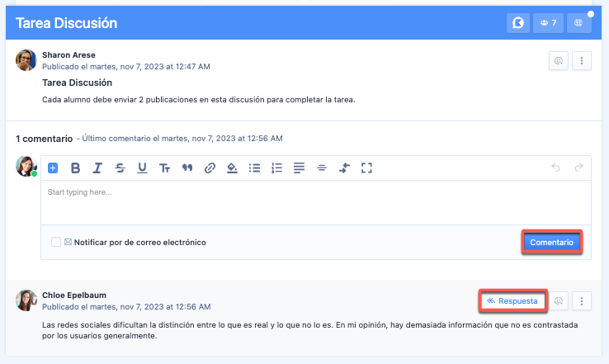609x364 pixels.
Task: Open more options on Sharon Arese's post
Action: tap(583, 60)
